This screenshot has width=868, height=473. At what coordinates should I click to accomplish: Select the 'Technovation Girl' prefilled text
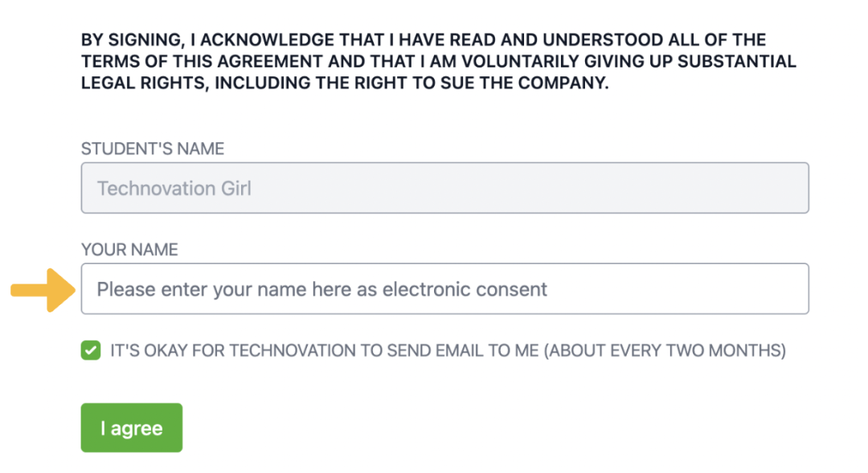174,189
